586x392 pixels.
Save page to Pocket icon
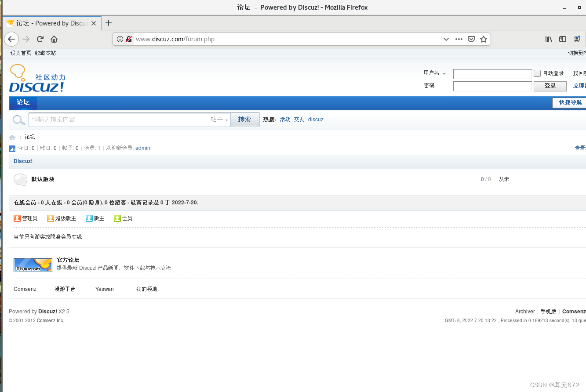point(471,39)
